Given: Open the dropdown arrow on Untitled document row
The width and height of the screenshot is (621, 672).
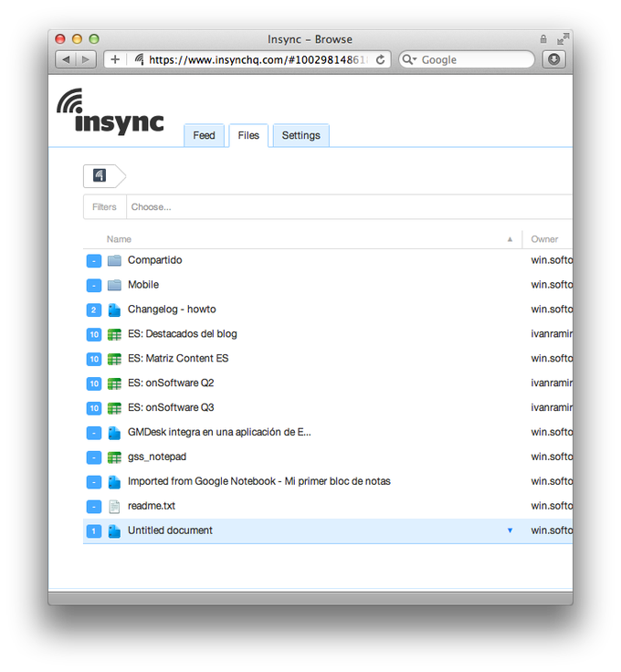Looking at the screenshot, I should (x=510, y=530).
